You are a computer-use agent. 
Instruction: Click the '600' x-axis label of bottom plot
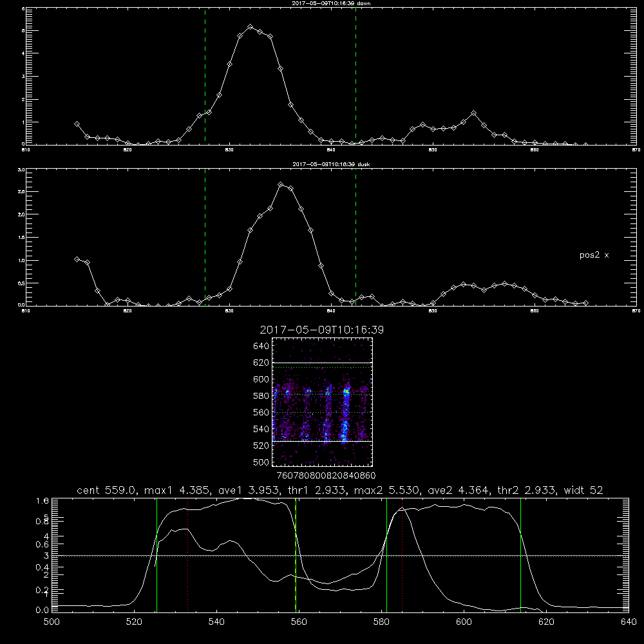tap(464, 622)
